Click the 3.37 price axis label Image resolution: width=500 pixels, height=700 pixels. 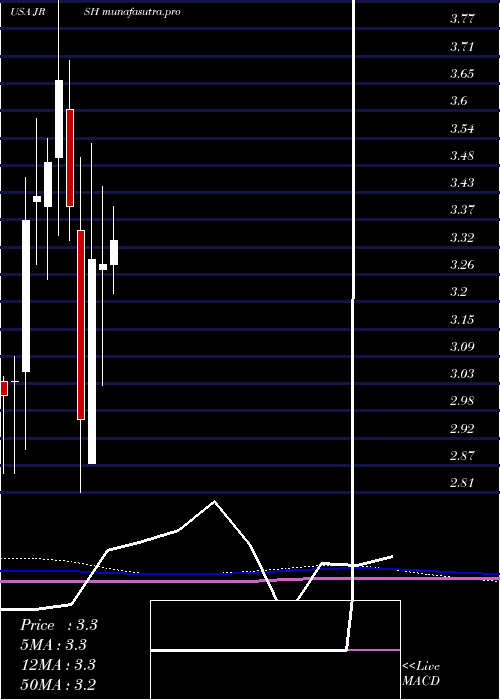(x=462, y=210)
